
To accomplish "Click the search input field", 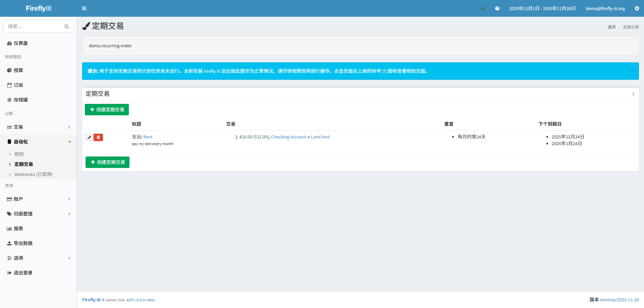I will pyautogui.click(x=34, y=26).
